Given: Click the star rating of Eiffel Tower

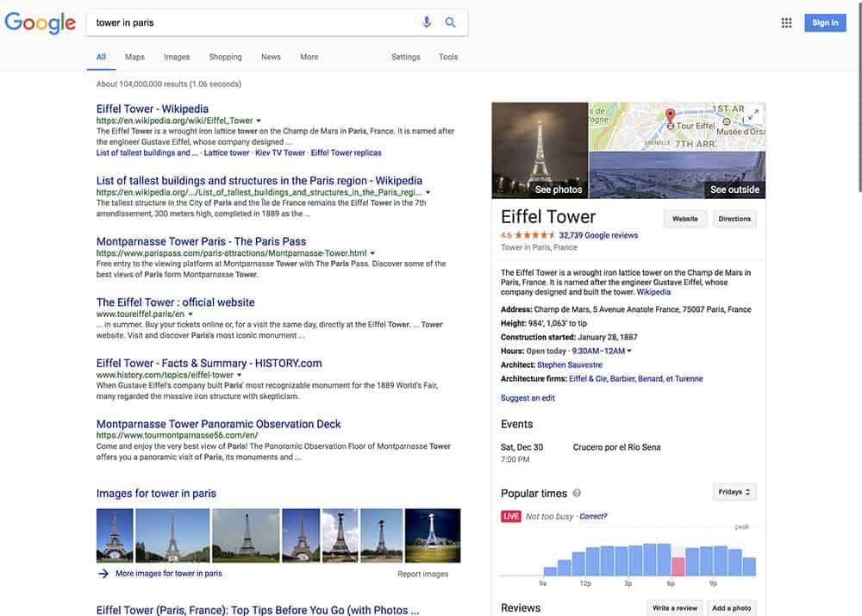Looking at the screenshot, I should tap(535, 235).
